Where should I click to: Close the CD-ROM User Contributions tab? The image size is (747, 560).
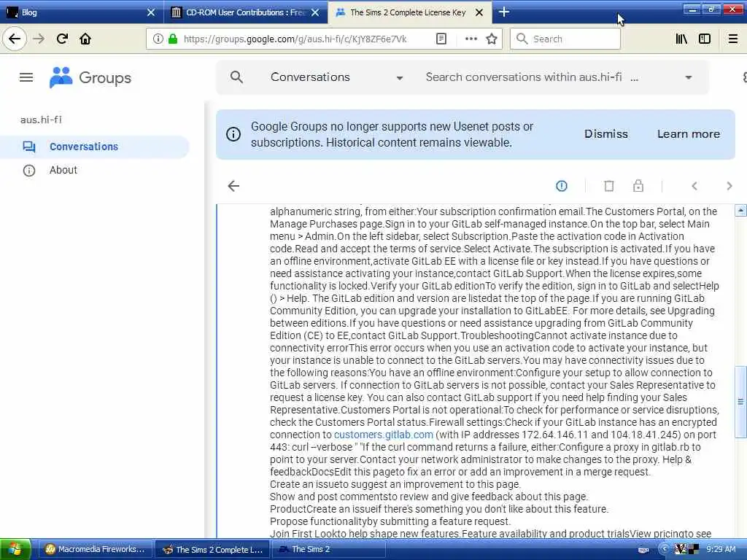(x=315, y=12)
